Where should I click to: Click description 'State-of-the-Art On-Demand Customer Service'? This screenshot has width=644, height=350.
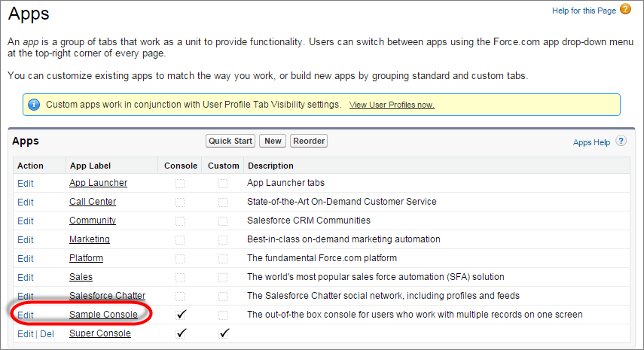click(342, 202)
